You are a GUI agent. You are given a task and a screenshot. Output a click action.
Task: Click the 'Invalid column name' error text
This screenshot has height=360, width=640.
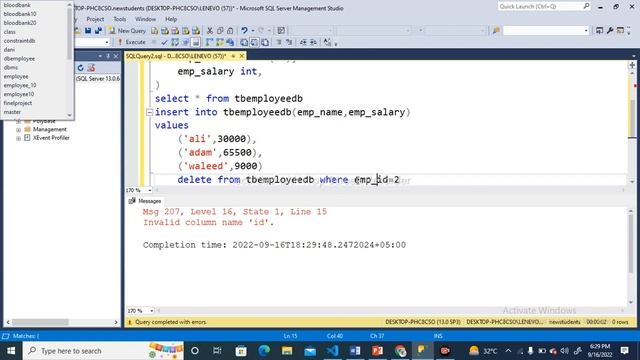(x=208, y=222)
